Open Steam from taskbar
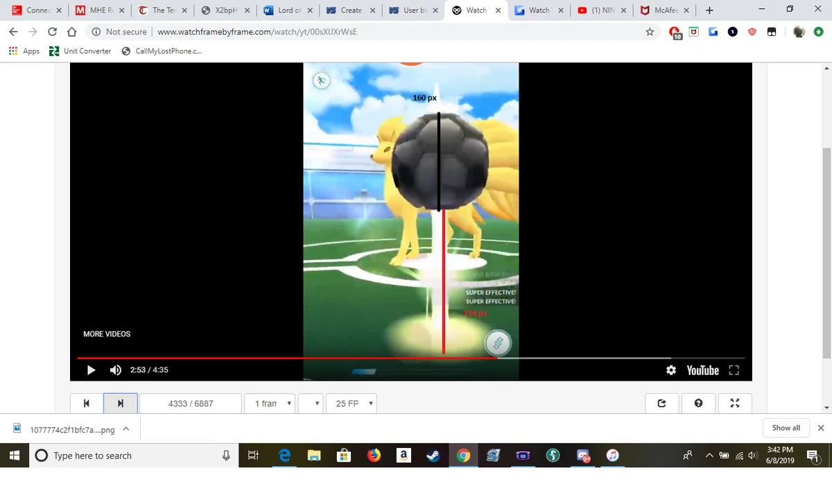The image size is (832, 504). 433,455
